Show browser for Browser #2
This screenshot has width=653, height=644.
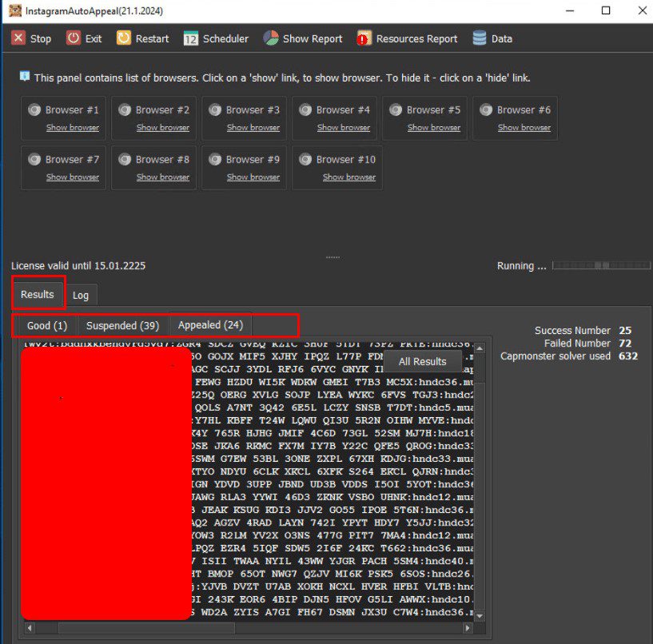tap(163, 127)
